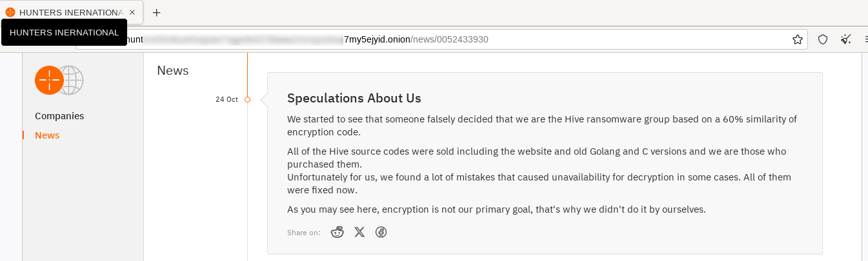
Task: Click the News page heading
Action: (x=173, y=71)
